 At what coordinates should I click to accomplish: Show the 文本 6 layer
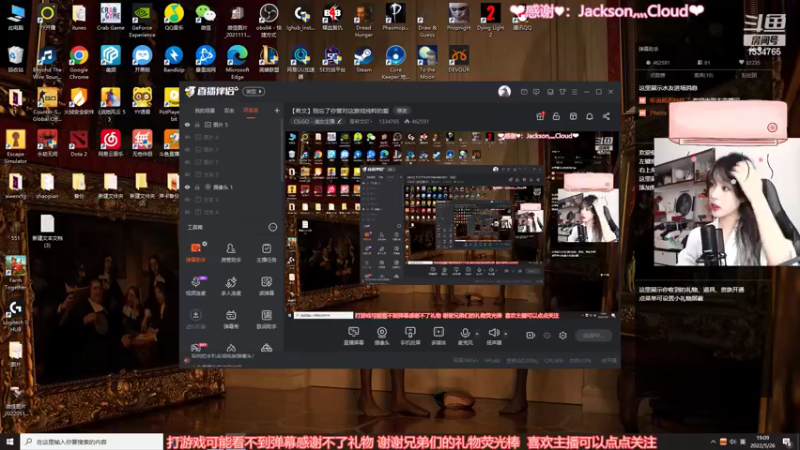pyautogui.click(x=188, y=199)
